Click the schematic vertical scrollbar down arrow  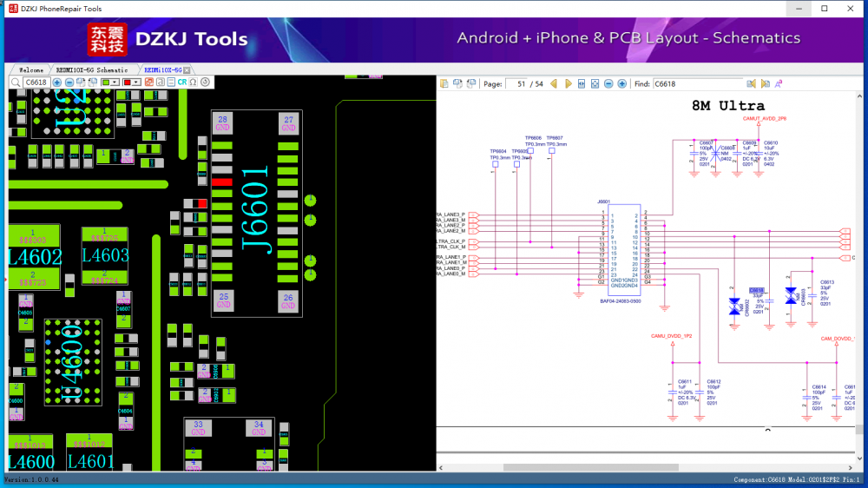pyautogui.click(x=859, y=458)
